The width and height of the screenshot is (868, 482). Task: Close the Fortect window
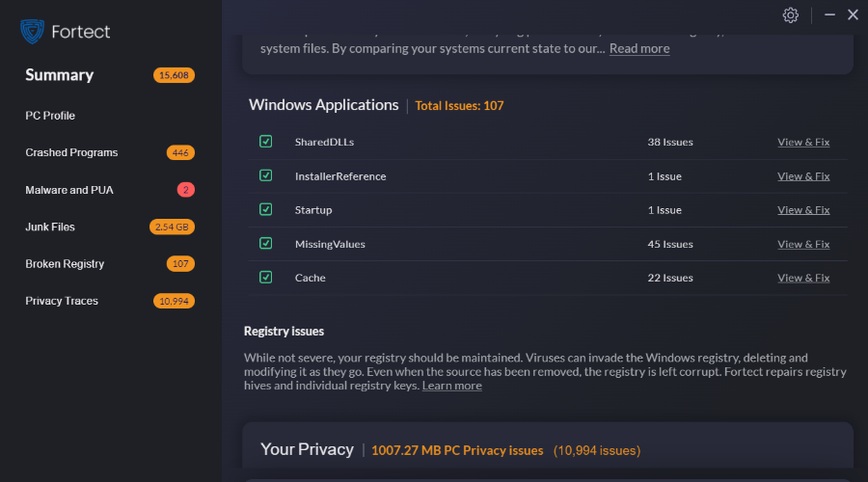tap(853, 14)
